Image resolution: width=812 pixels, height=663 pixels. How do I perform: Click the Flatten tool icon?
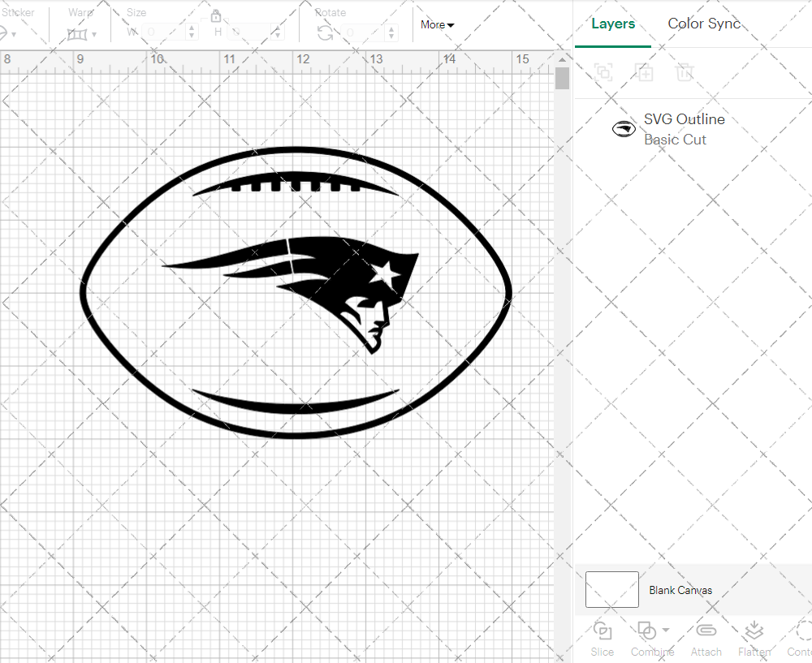coord(754,631)
